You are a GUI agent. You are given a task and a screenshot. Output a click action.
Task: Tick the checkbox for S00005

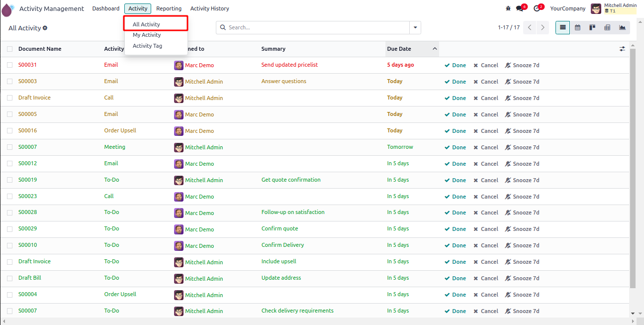(x=10, y=114)
